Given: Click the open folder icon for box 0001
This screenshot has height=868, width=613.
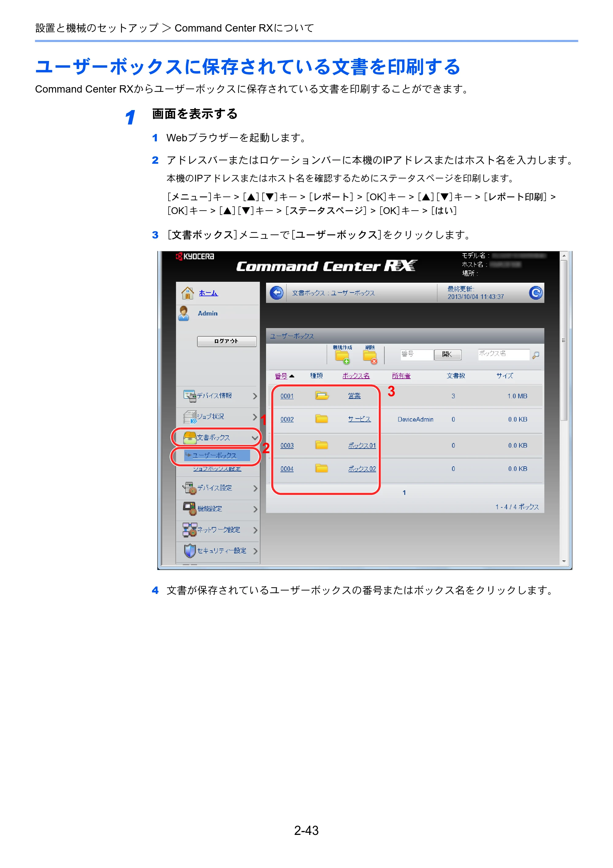Looking at the screenshot, I should pos(322,396).
